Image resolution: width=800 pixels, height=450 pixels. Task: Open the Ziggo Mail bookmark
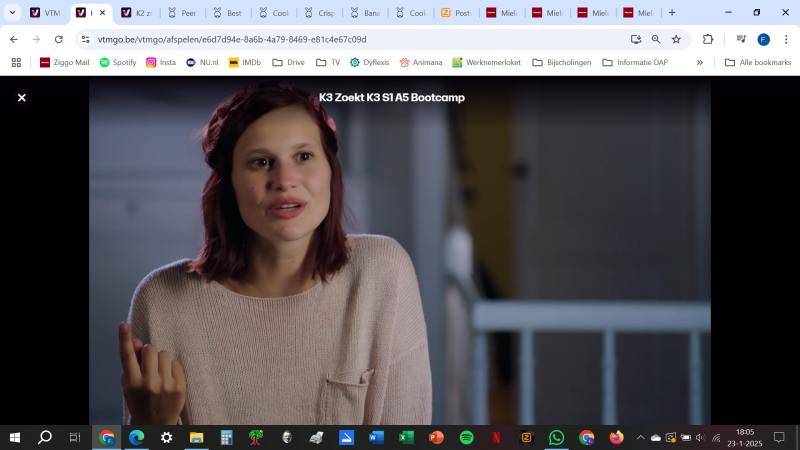(x=64, y=62)
